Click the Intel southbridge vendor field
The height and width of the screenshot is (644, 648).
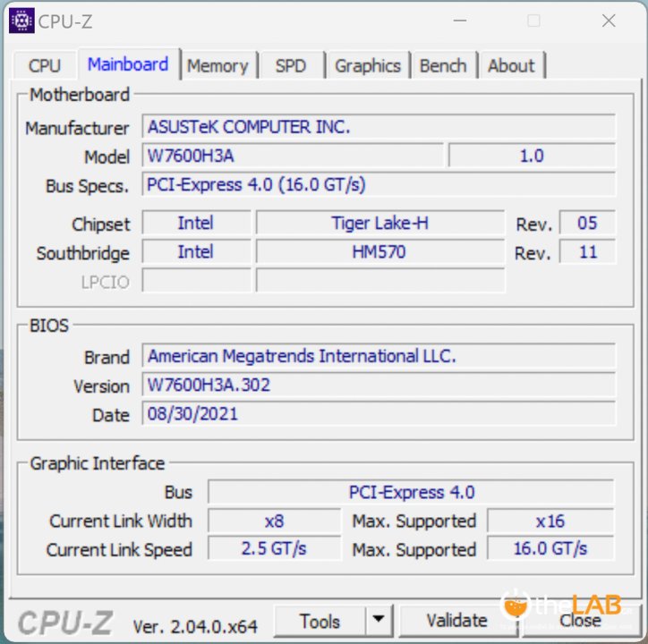tap(196, 251)
